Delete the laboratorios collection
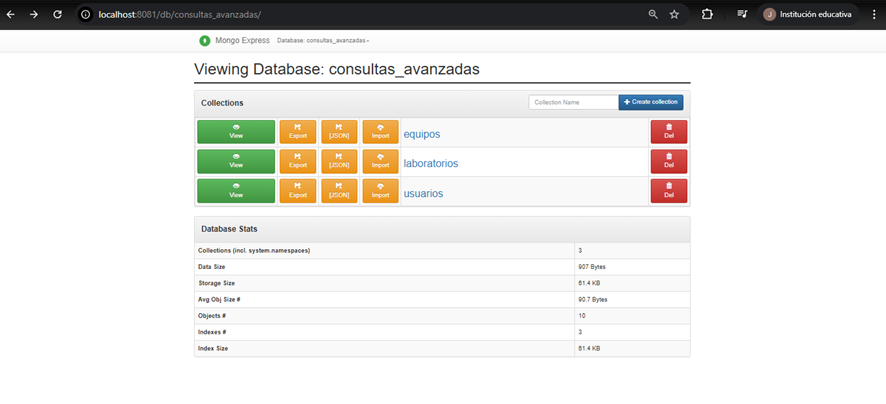This screenshot has height=404, width=886. click(x=669, y=161)
